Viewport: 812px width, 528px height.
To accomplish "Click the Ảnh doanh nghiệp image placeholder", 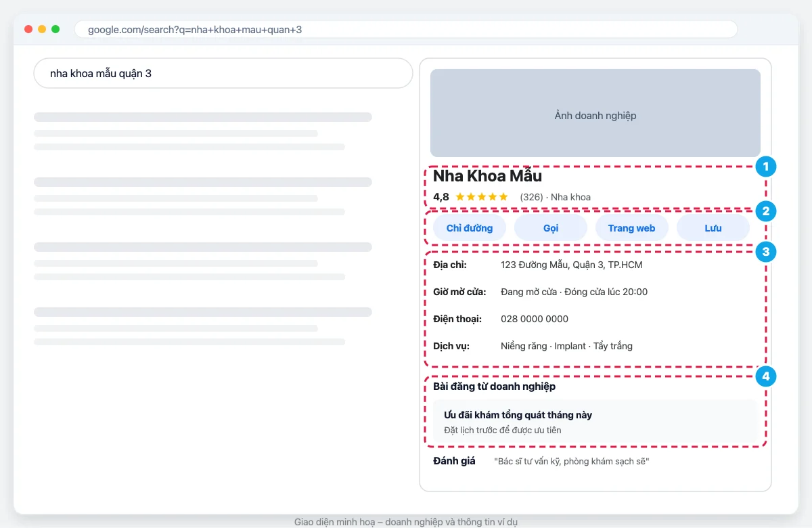I will tap(595, 113).
